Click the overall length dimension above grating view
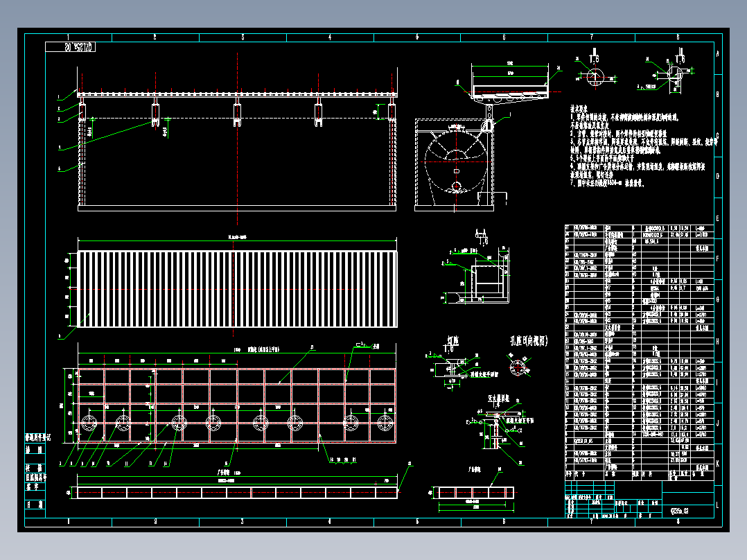Image resolution: width=747 pixels, height=560 pixels. coord(237,237)
